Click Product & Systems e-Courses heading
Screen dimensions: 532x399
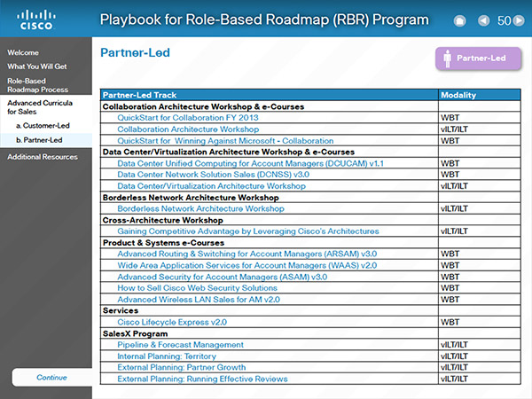163,243
